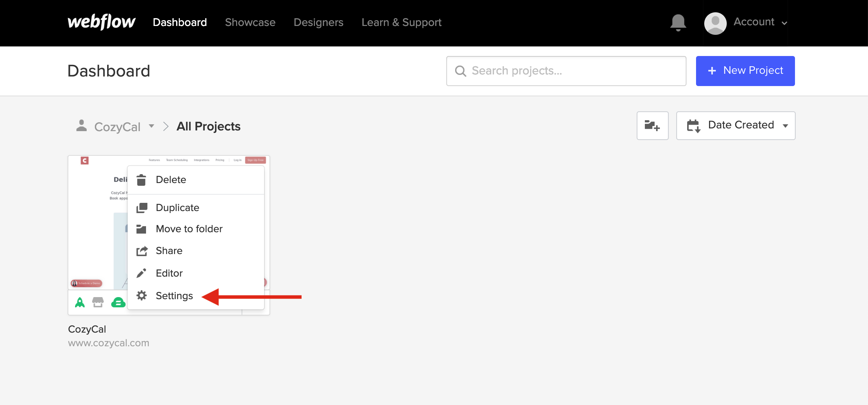Click the green rocket publish icon
The height and width of the screenshot is (405, 868).
pyautogui.click(x=80, y=302)
